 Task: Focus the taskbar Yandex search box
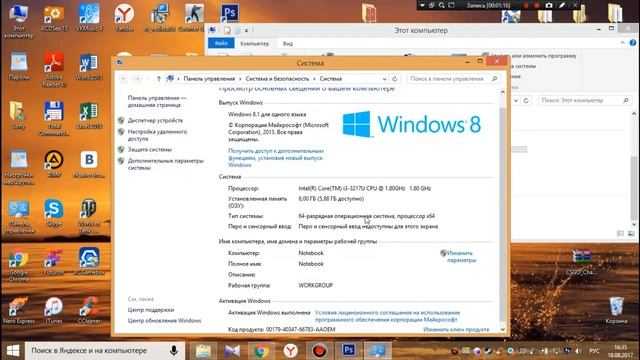[104, 350]
